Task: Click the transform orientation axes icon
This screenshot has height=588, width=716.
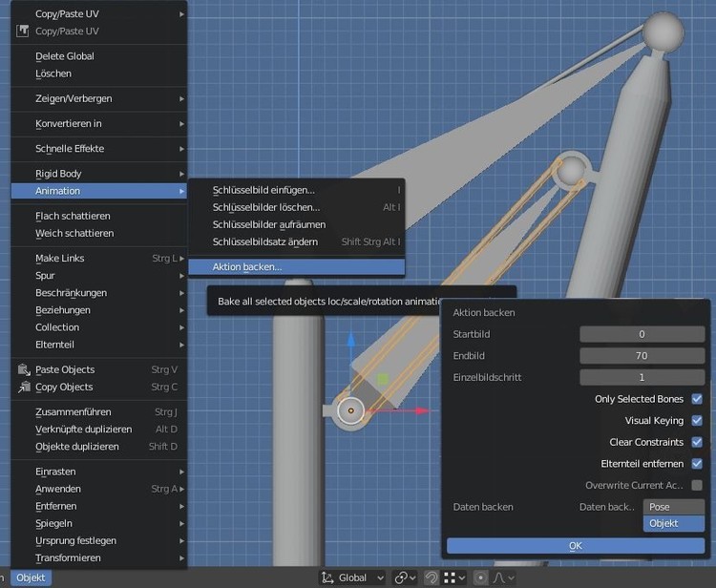Action: point(327,577)
